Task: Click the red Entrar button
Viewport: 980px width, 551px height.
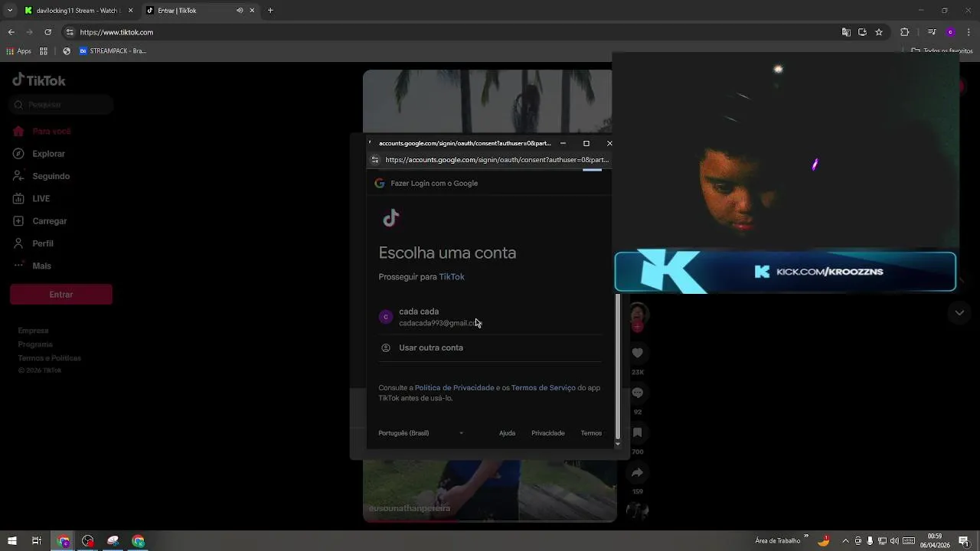Action: pos(61,295)
